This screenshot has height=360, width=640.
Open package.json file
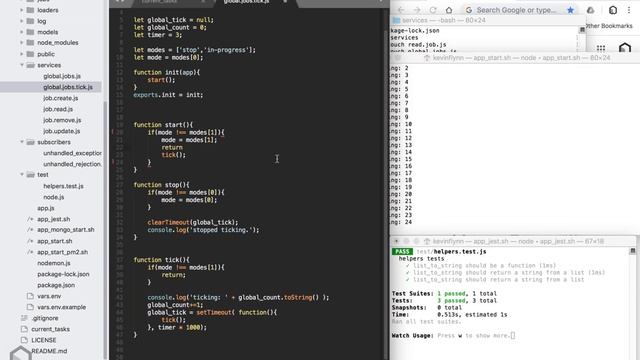(56, 285)
